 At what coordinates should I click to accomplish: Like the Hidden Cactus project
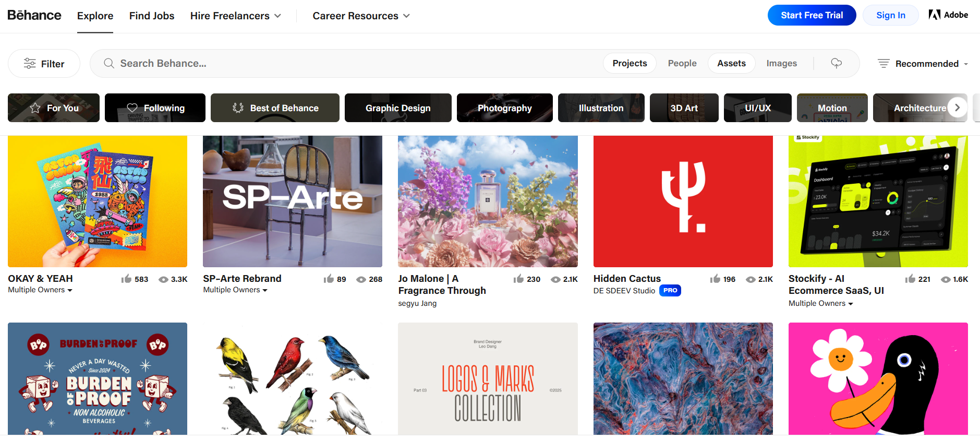pos(715,279)
